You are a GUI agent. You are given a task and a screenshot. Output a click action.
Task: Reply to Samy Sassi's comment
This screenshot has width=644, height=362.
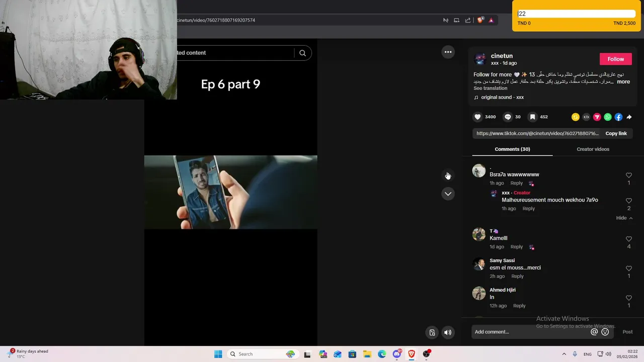[x=517, y=276]
